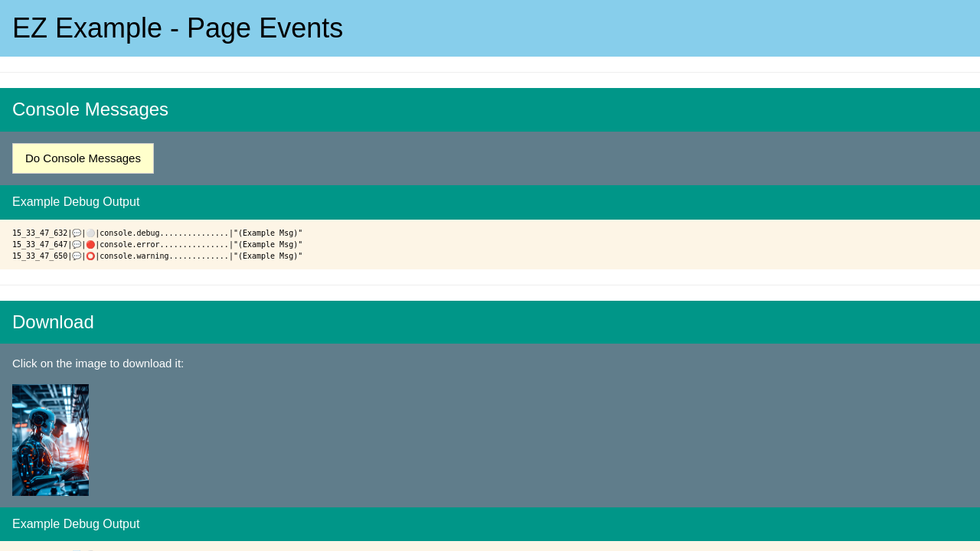980x551 pixels.
Task: Click the Download section header
Action: [x=490, y=322]
